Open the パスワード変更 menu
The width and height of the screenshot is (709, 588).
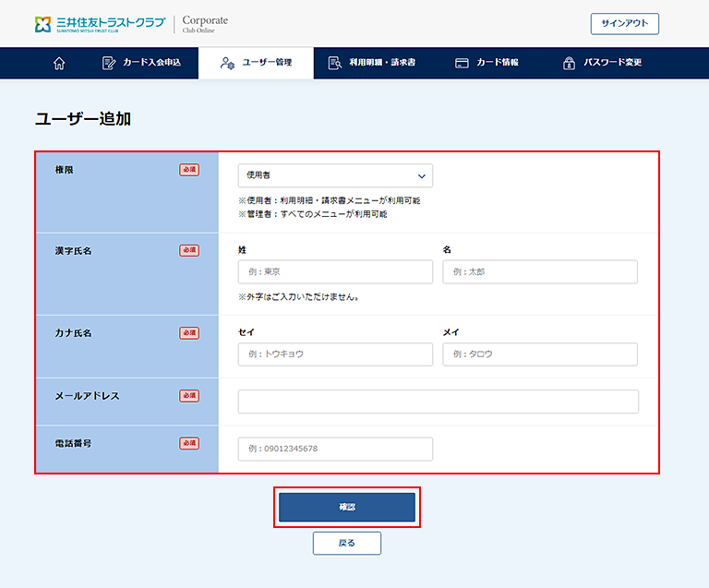tap(603, 63)
